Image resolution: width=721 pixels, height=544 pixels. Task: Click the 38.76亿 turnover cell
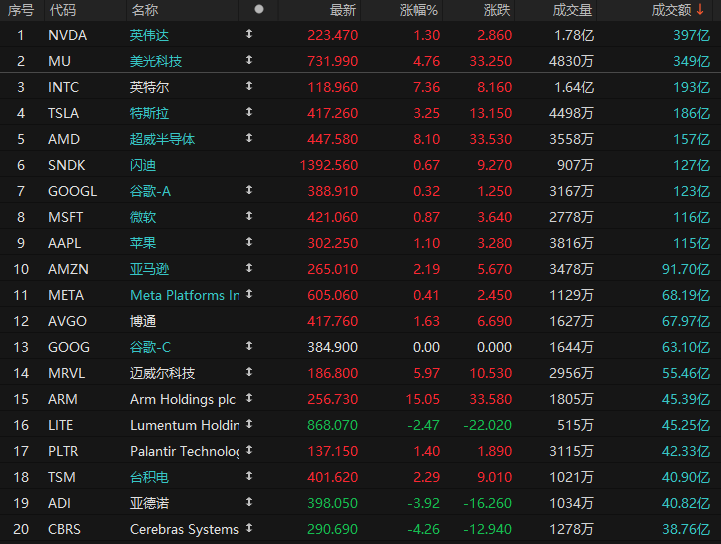(x=686, y=529)
